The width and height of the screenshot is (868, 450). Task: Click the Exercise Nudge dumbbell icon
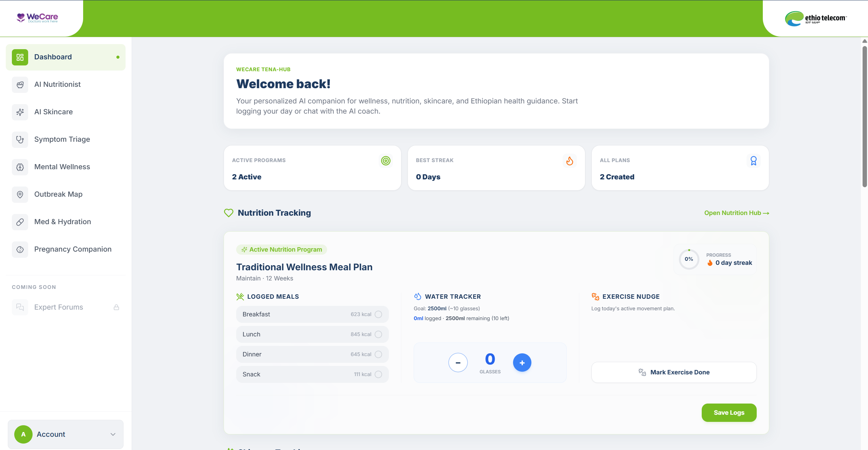tap(595, 297)
